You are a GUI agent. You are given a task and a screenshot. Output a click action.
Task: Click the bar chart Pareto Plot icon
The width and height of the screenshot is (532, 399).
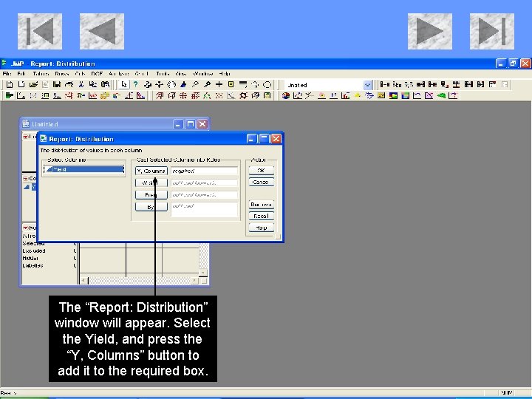346,95
